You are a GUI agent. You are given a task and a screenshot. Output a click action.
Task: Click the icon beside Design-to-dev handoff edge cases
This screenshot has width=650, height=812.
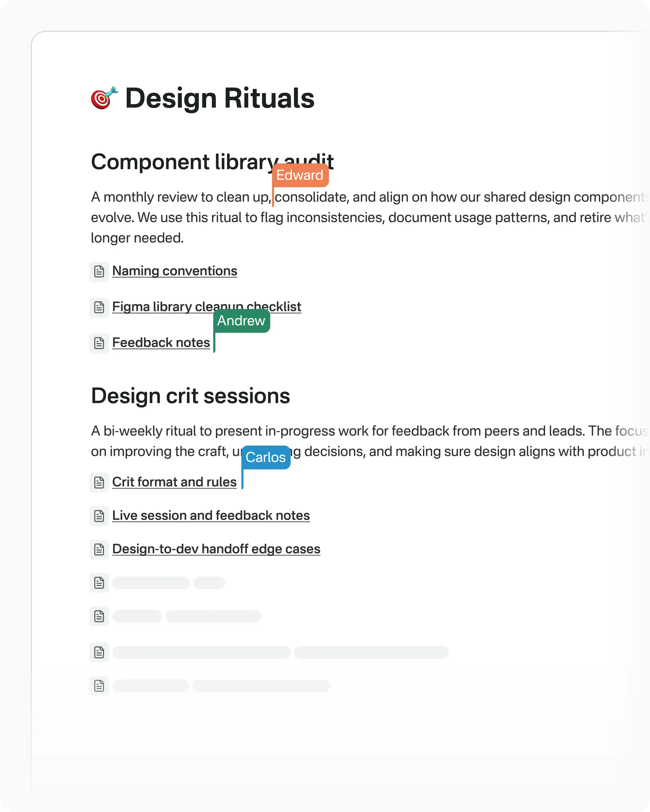point(99,549)
